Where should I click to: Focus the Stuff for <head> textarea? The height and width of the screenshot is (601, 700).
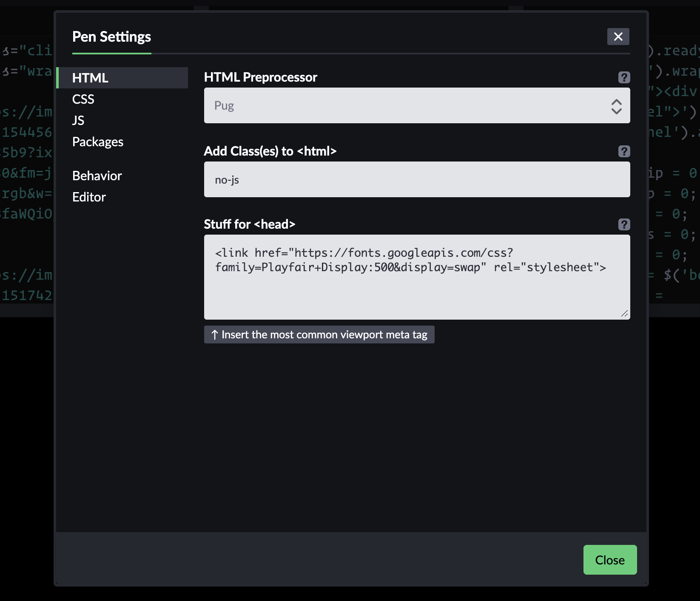417,276
